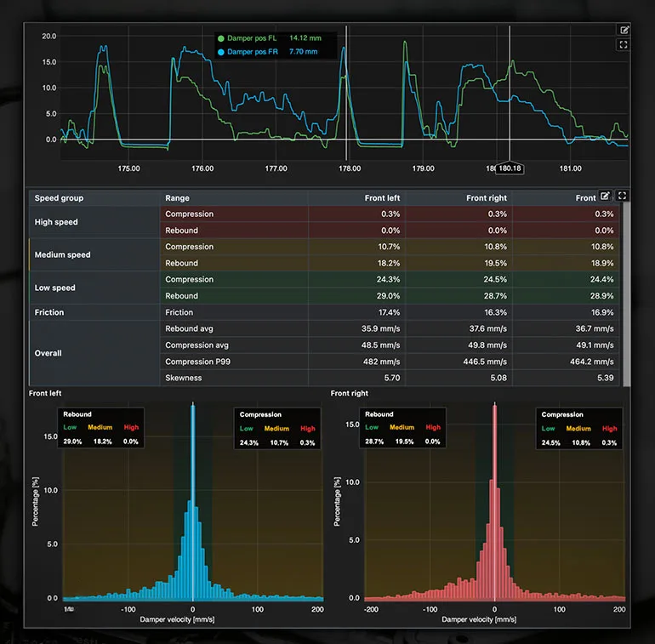Click the Rebound avg row label
The height and width of the screenshot is (644, 655).
189,328
